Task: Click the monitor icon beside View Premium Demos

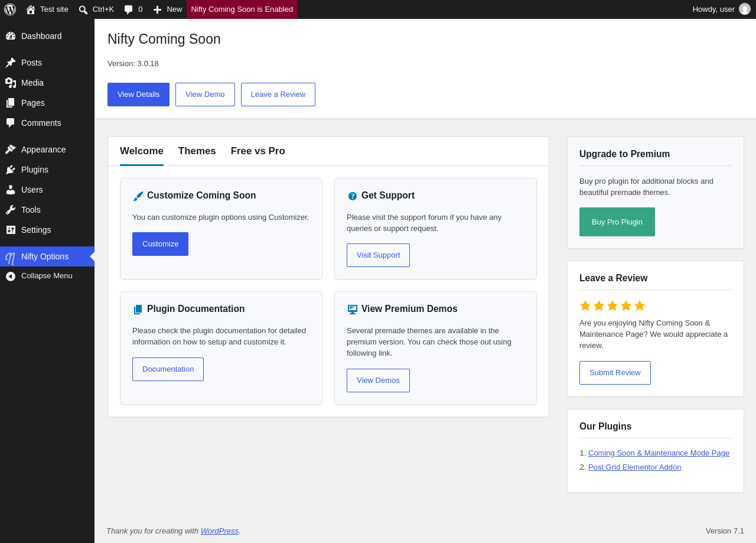Action: (x=353, y=310)
